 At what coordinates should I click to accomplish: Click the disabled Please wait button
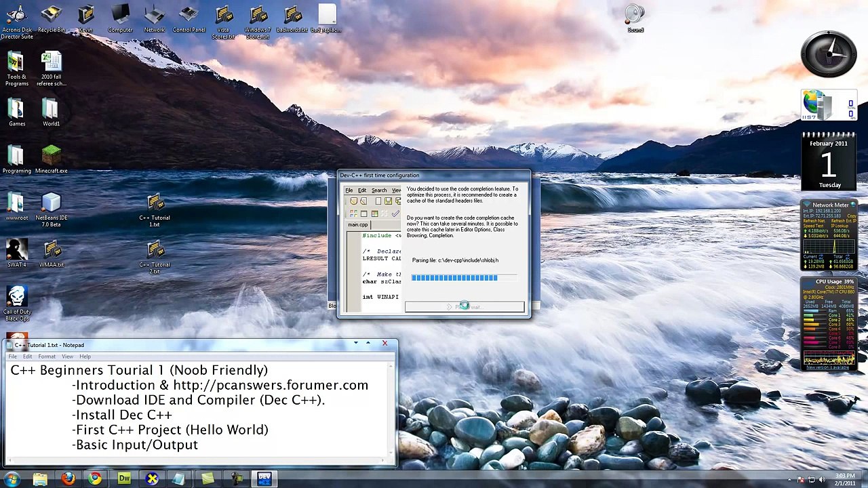(465, 307)
